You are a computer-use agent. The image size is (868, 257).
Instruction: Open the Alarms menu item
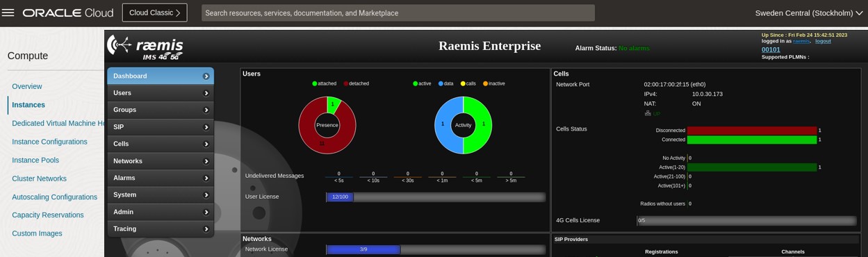coord(161,178)
